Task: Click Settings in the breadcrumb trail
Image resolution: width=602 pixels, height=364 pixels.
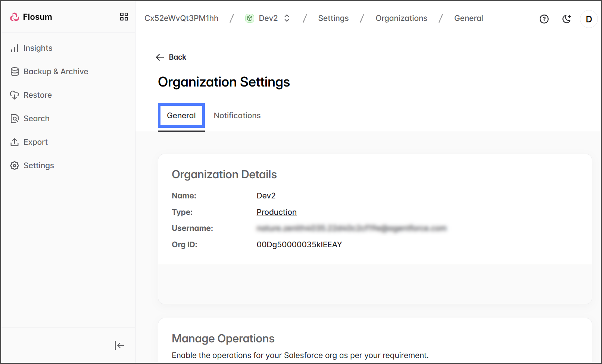Action: [333, 18]
